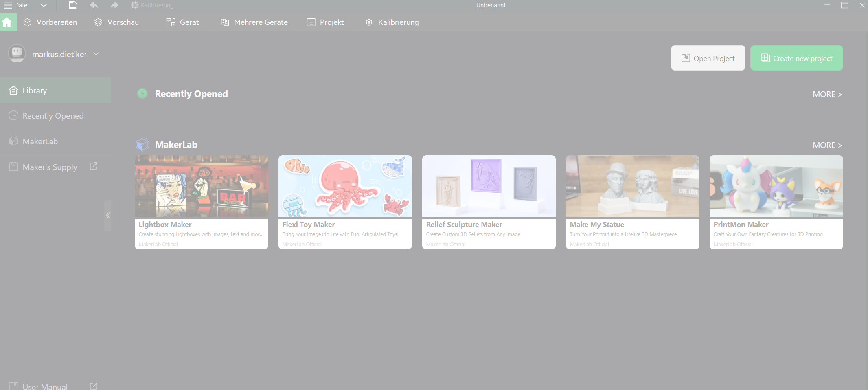
Task: Click the Kalibrierung item in title bar
Action: (152, 5)
